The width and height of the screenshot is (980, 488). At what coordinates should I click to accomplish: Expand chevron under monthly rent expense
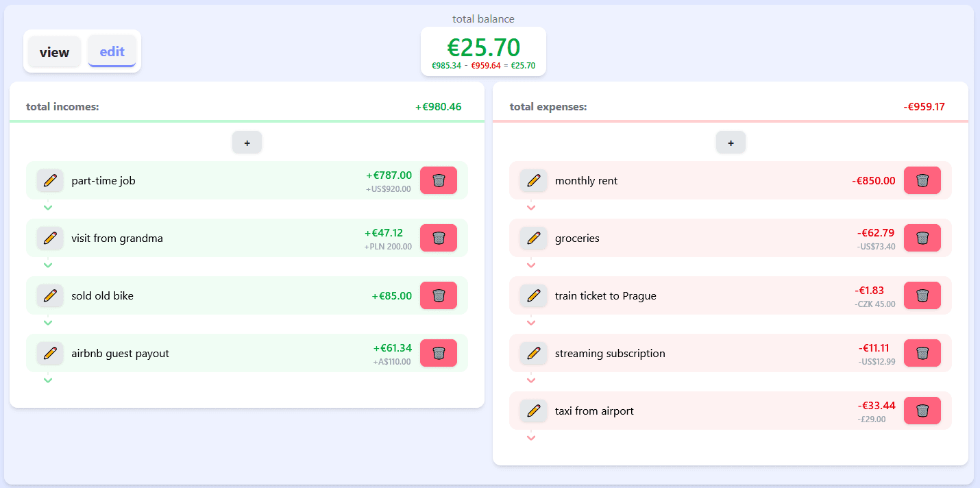[x=531, y=207]
